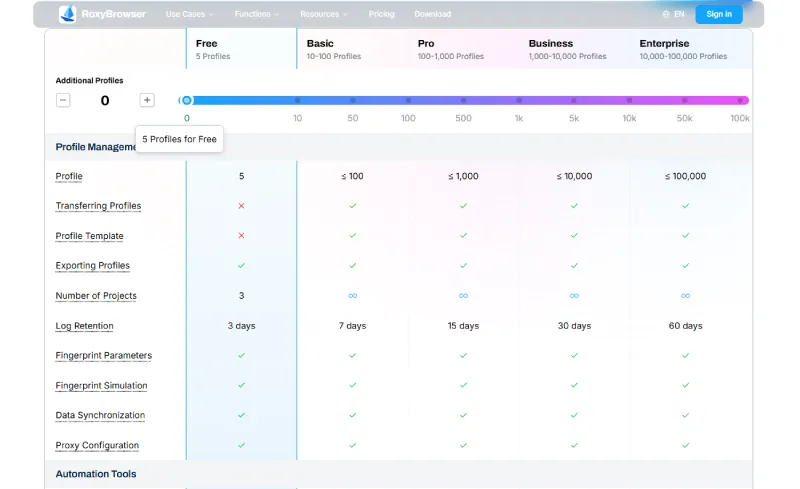The height and width of the screenshot is (489, 800).
Task: Open the Download page
Action: [x=433, y=14]
